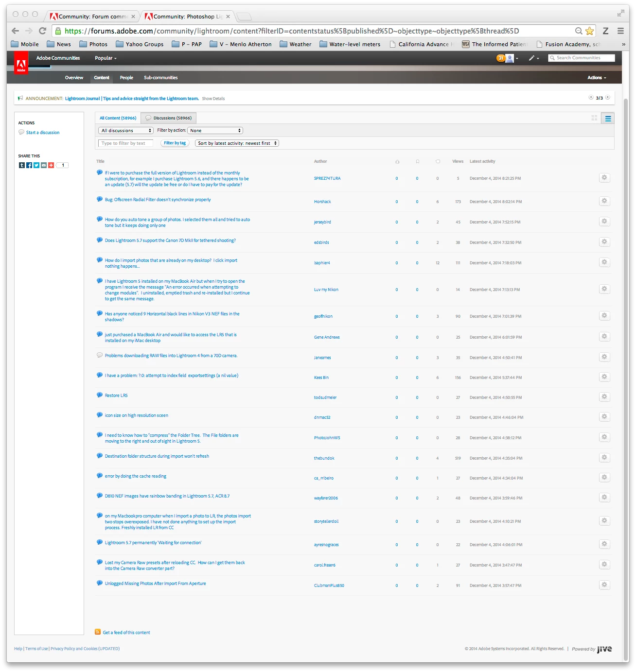Click the browser back arrow
The height and width of the screenshot is (672, 636).
15,31
